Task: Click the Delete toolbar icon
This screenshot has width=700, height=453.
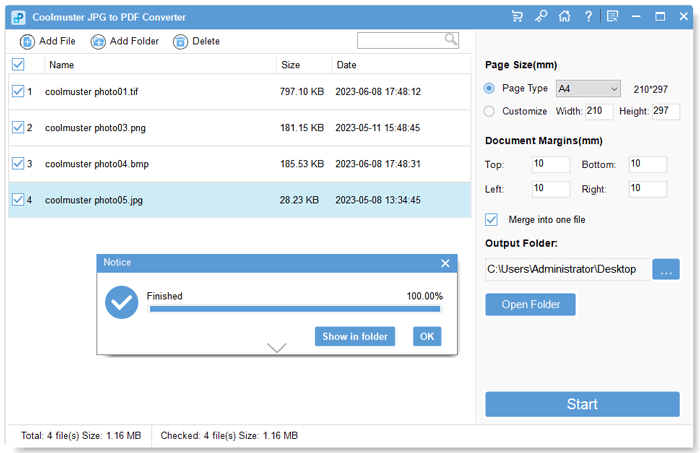Action: (x=180, y=41)
